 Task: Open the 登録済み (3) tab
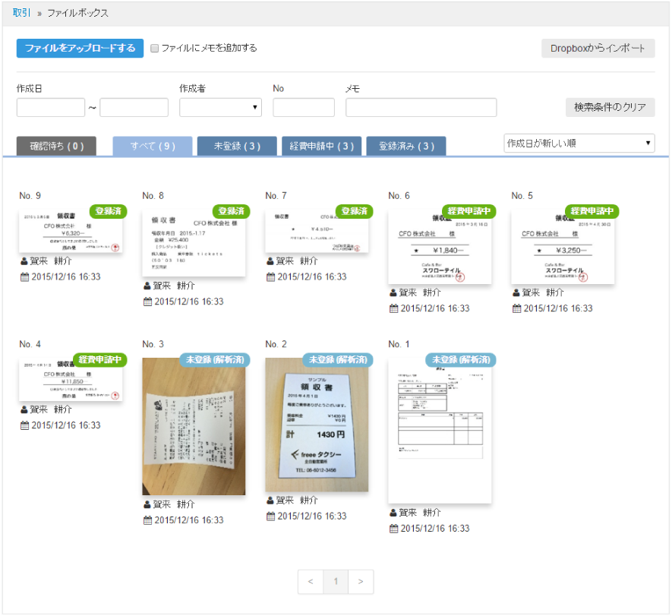(405, 147)
